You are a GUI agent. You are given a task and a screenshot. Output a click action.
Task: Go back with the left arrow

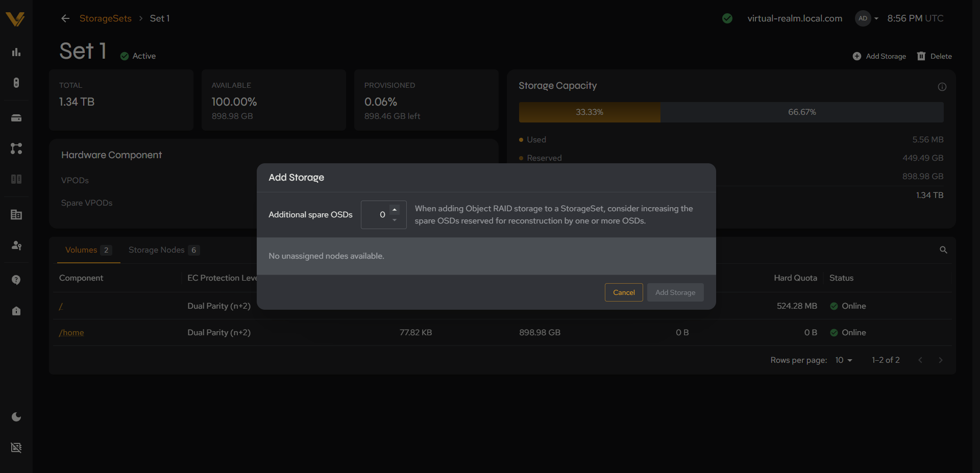click(x=65, y=18)
